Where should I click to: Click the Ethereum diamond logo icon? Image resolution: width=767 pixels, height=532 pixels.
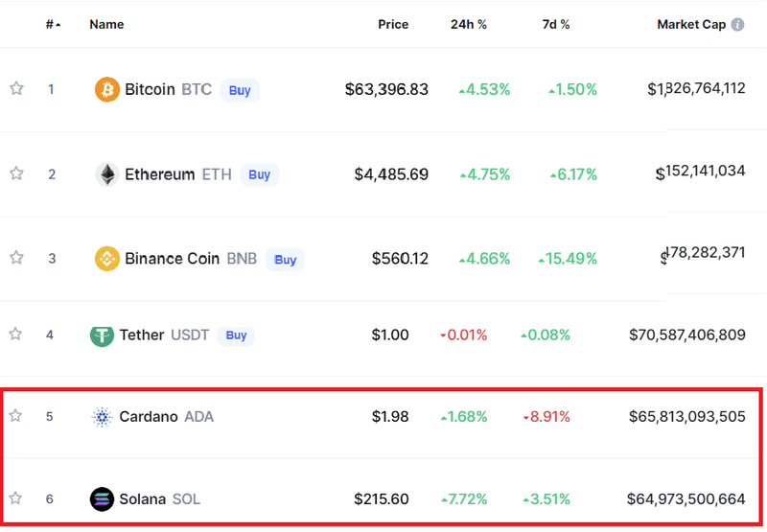click(x=107, y=174)
